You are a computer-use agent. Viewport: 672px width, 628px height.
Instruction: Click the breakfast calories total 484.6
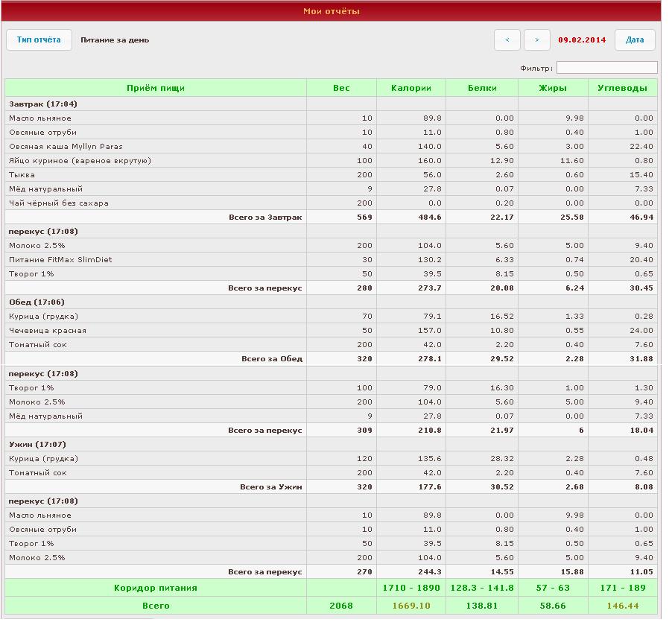pyautogui.click(x=430, y=218)
